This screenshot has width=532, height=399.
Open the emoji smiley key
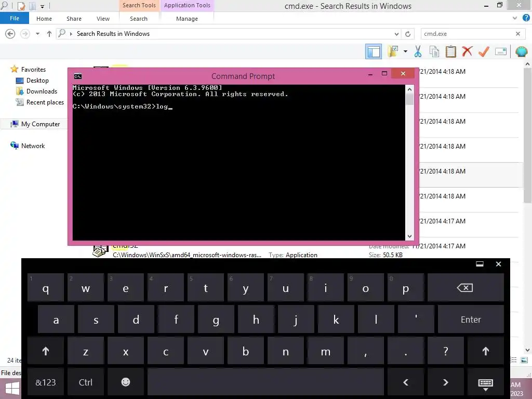coord(126,382)
